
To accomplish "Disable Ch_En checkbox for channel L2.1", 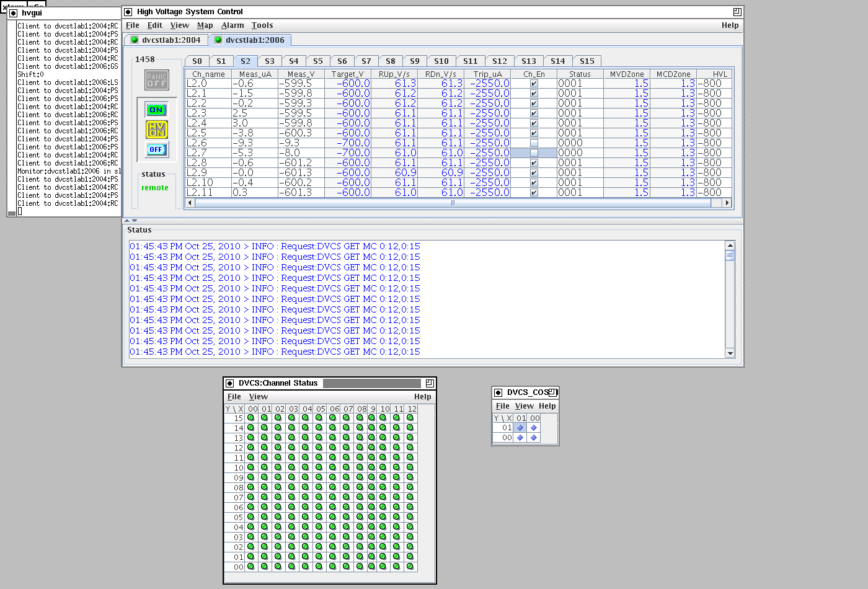I will click(534, 94).
